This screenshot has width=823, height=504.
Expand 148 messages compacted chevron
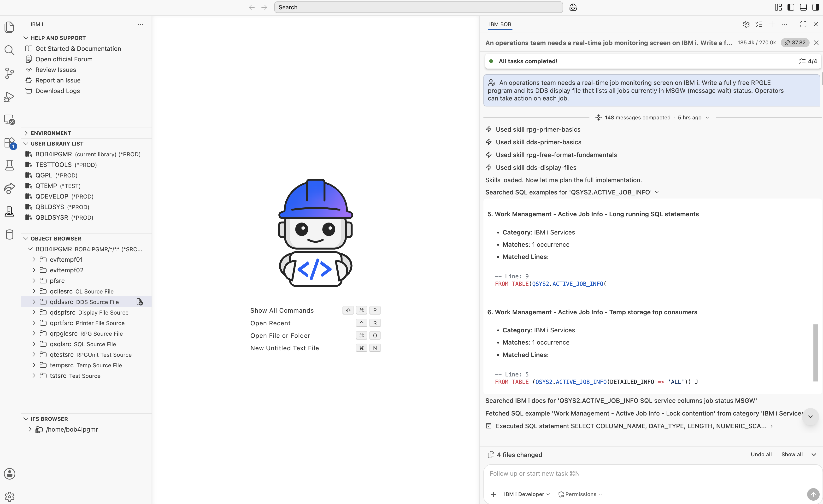[707, 117]
